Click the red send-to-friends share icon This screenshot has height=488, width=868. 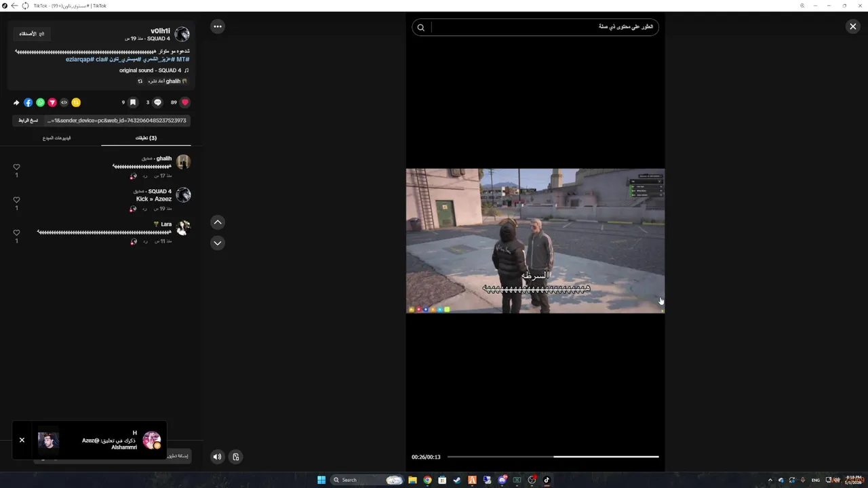pyautogui.click(x=52, y=102)
